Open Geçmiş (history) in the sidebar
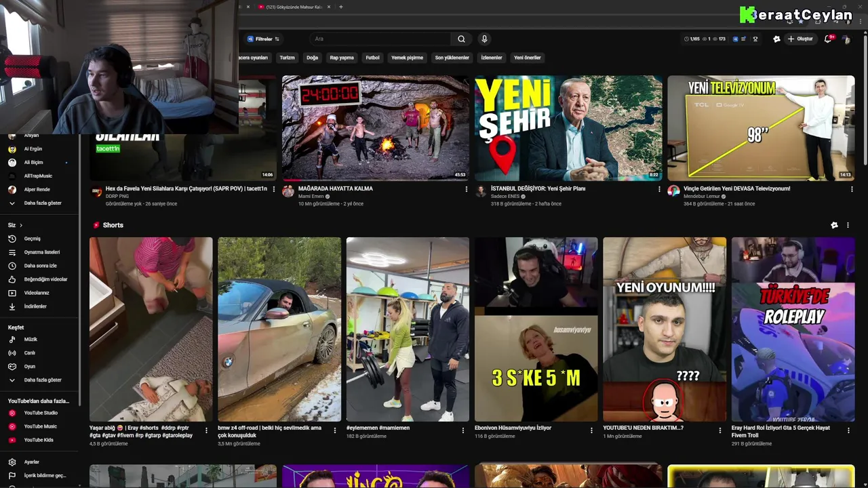The height and width of the screenshot is (488, 868). 33,239
